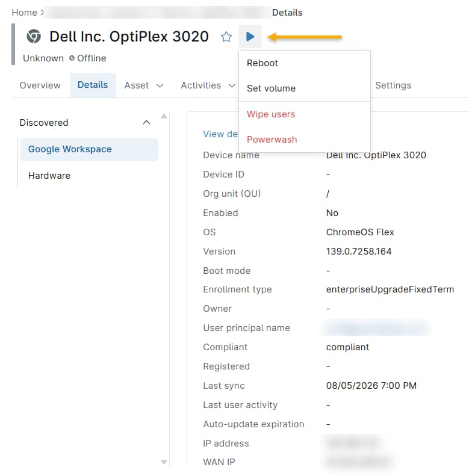
Task: Click sidebar scrollbar up arrow
Action: coord(164,116)
